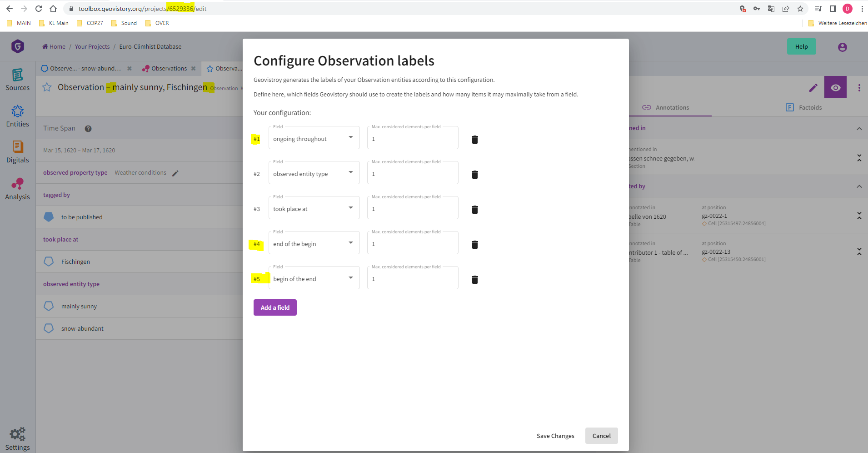Cancel the configure labels dialog

click(602, 436)
